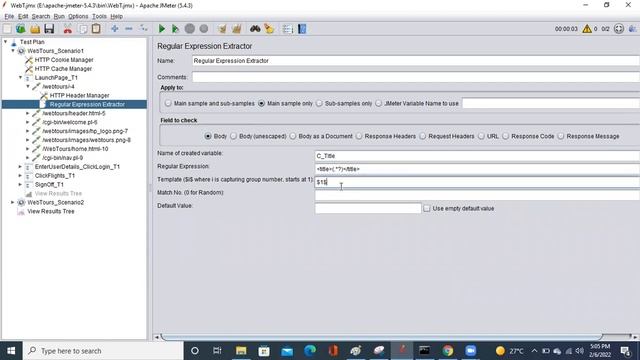Image resolution: width=640 pixels, height=360 pixels.
Task: Click the Copy icon in toolbar
Action: (x=83, y=29)
